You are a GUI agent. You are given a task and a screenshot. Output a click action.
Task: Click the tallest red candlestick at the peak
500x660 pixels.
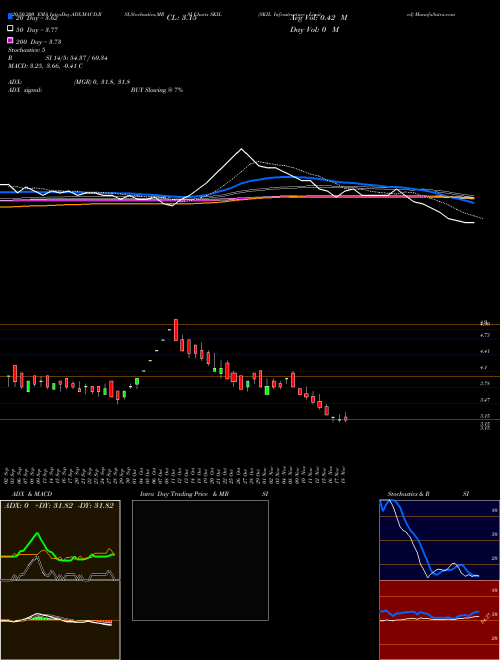point(176,330)
